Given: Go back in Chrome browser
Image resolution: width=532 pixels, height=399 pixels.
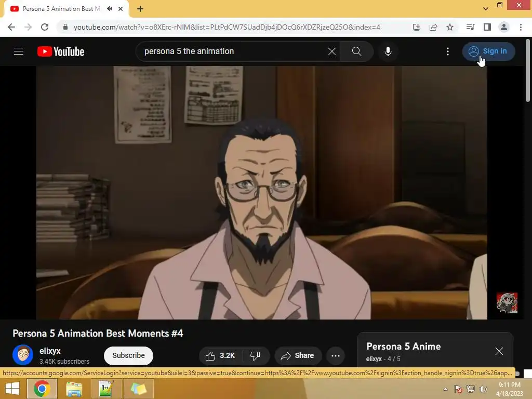Looking at the screenshot, I should [x=11, y=27].
